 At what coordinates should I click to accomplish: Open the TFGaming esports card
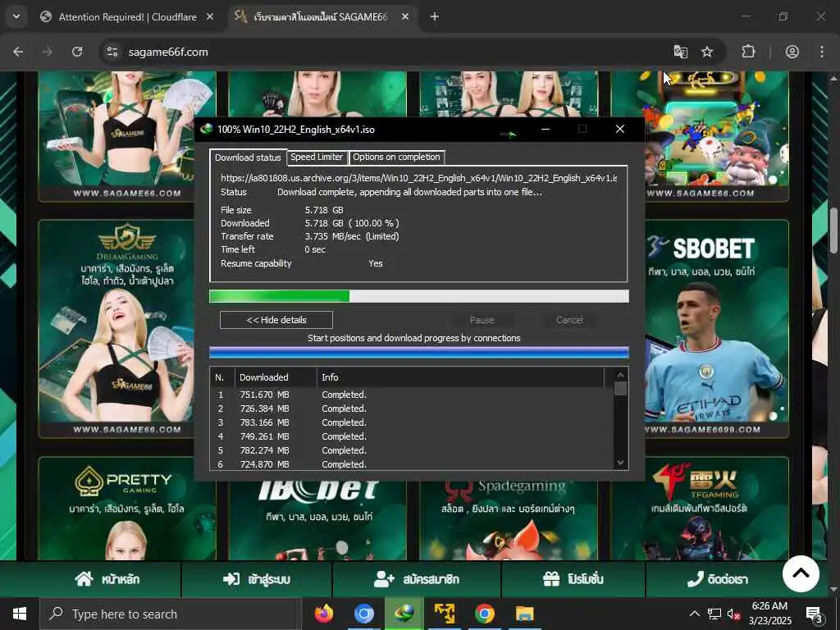(x=701, y=509)
